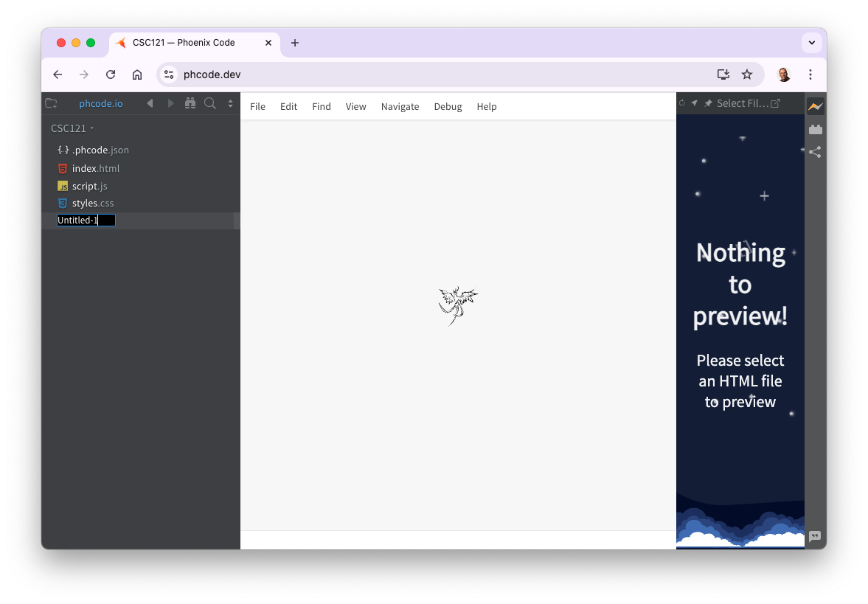Toggle the Live Preview lightning panel icon
The height and width of the screenshot is (604, 868).
click(x=816, y=106)
